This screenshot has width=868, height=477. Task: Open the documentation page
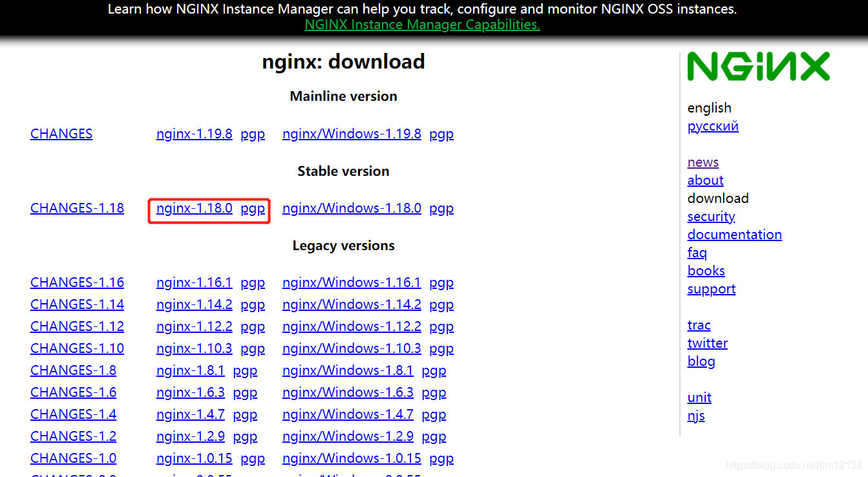734,235
